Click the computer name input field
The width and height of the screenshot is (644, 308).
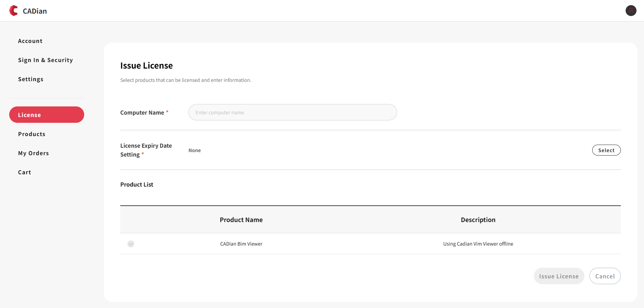[x=292, y=112]
